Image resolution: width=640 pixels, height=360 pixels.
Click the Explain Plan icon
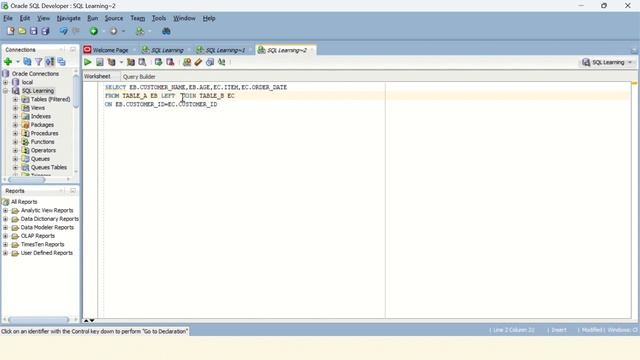pos(111,62)
